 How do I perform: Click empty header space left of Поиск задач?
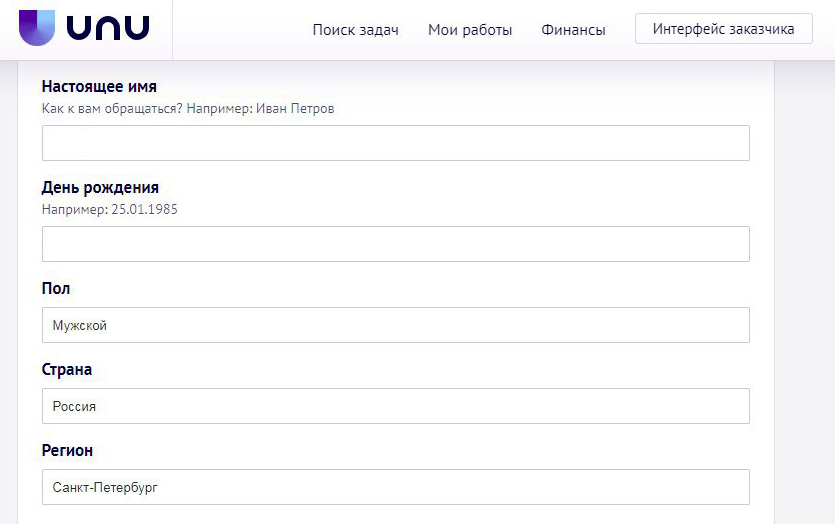point(240,30)
